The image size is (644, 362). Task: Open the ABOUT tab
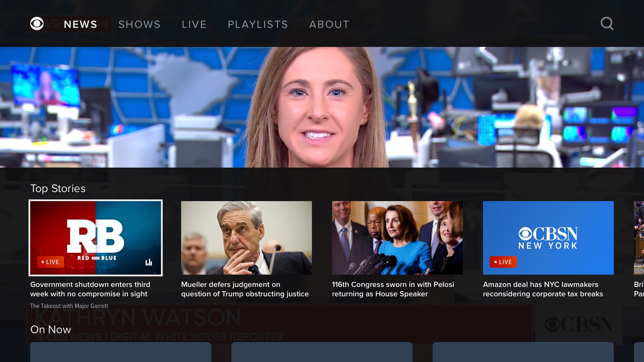pos(329,24)
